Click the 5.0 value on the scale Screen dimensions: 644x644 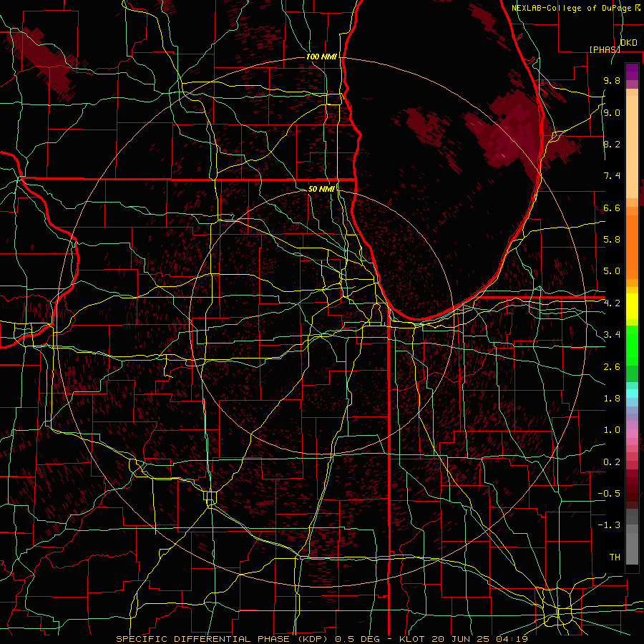tap(612, 271)
